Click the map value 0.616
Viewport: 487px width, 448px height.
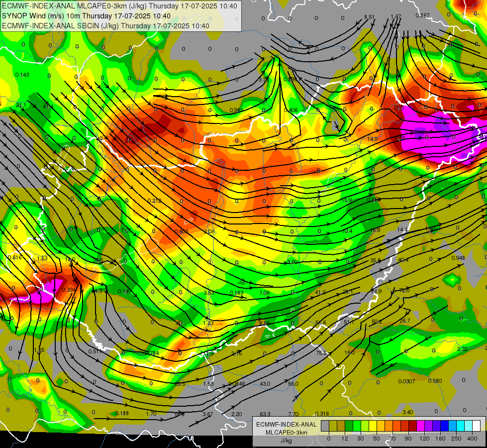point(15,257)
